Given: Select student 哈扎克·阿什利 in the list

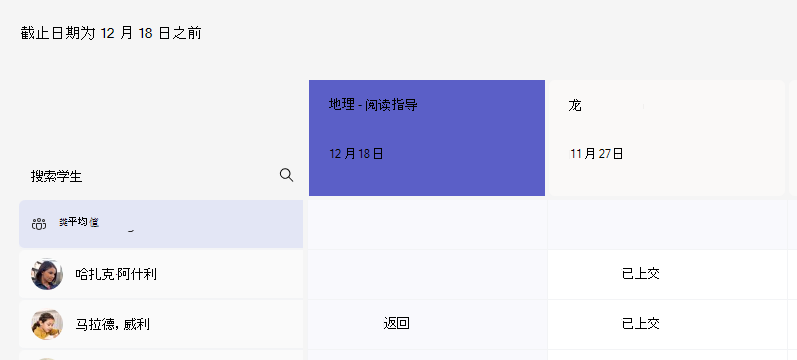Looking at the screenshot, I should click(x=161, y=274).
